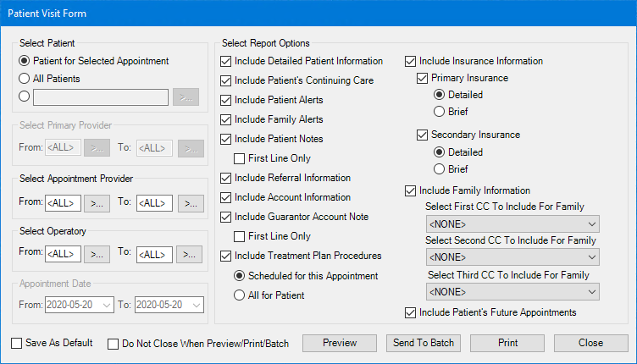Image resolution: width=637 pixels, height=364 pixels.
Task: Uncheck Include Patient's Future Appointments
Action: (x=411, y=312)
